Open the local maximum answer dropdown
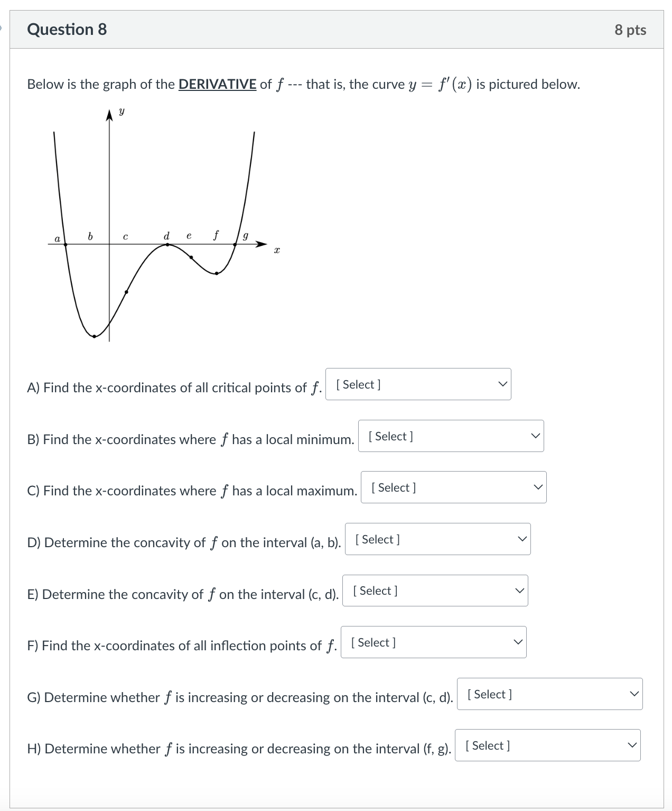Viewport: 672px width, 811px height. (x=454, y=487)
